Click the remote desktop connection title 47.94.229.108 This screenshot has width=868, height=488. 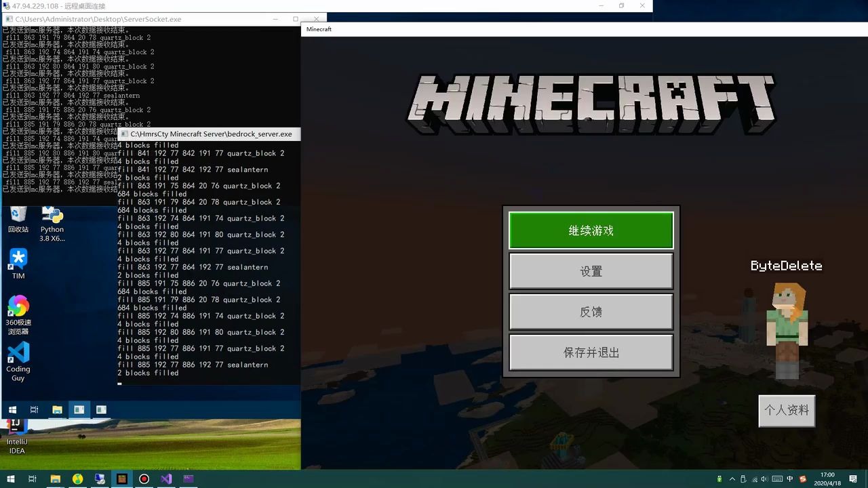(x=59, y=6)
